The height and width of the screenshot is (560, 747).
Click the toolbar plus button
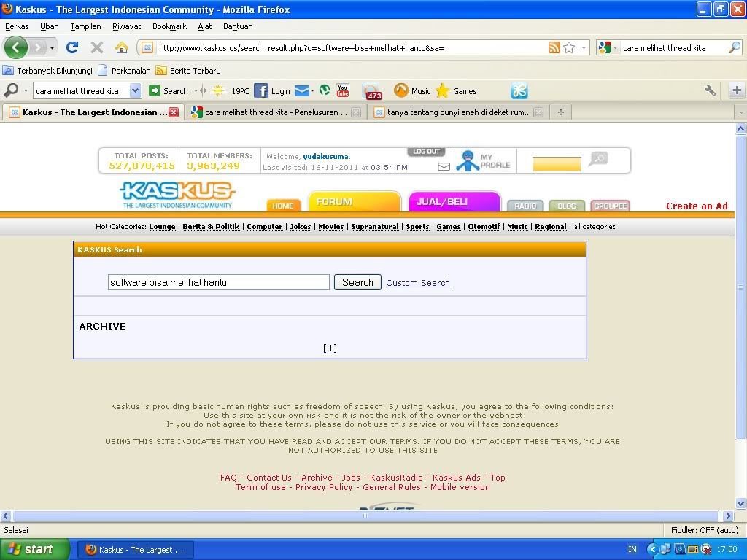(x=737, y=90)
